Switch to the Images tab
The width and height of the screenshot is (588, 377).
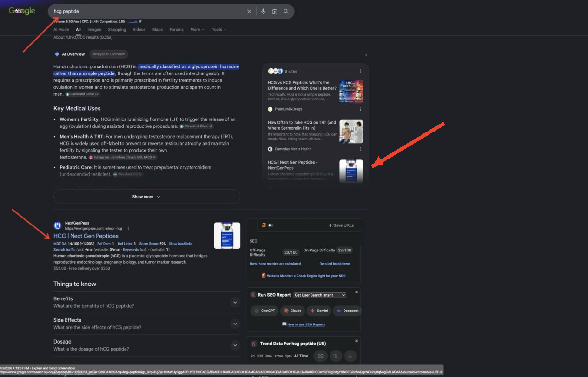pos(94,30)
